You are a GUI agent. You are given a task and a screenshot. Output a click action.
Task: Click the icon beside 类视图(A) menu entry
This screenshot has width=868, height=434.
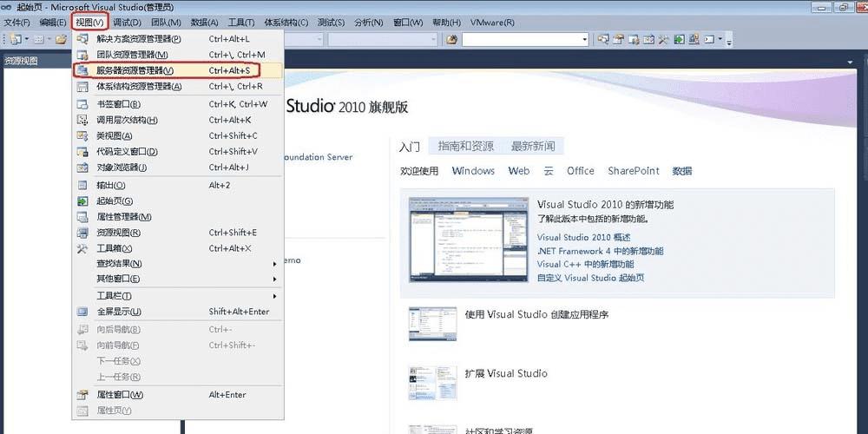[82, 135]
